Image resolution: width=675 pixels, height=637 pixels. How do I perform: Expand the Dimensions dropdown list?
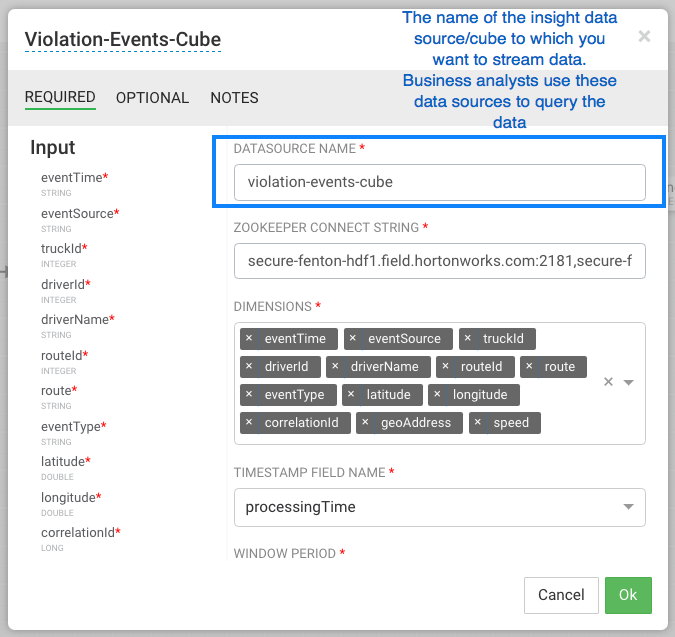point(629,382)
